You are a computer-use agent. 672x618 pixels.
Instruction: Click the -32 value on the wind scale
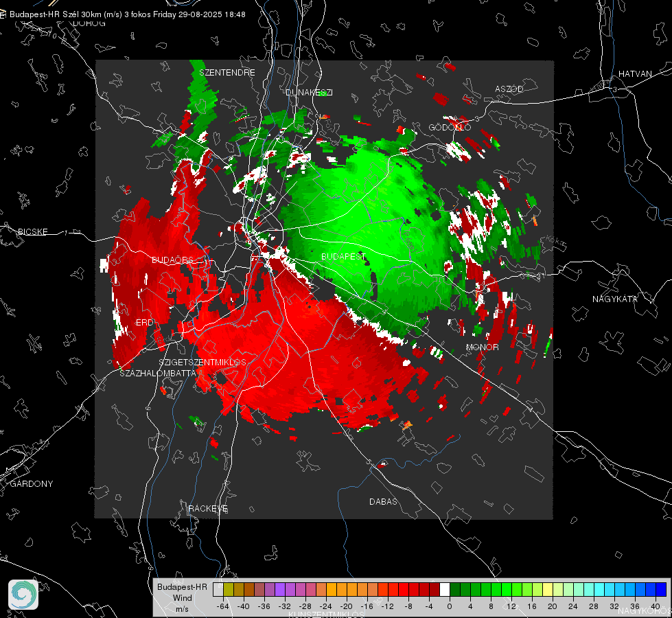(x=285, y=606)
